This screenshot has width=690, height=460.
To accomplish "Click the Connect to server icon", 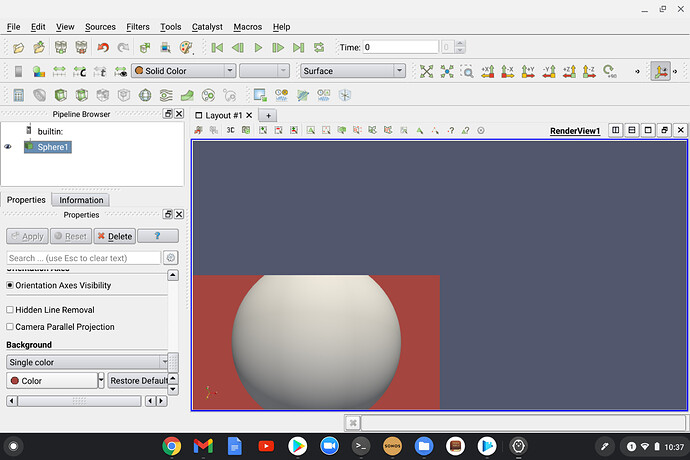I will click(x=61, y=48).
